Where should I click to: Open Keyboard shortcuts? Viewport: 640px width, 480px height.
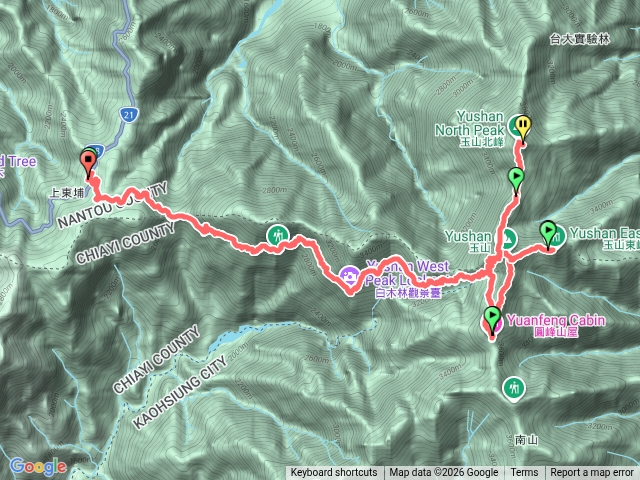click(334, 473)
